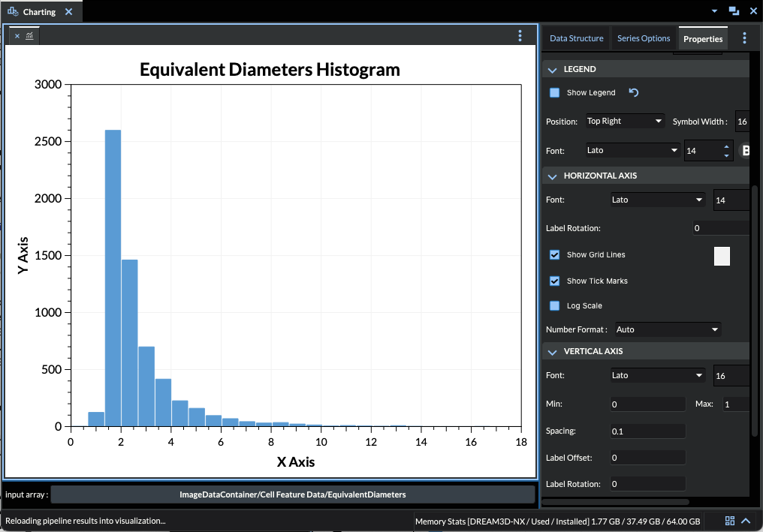The width and height of the screenshot is (763, 532).
Task: Open the Number Format dropdown showing Auto
Action: [667, 329]
